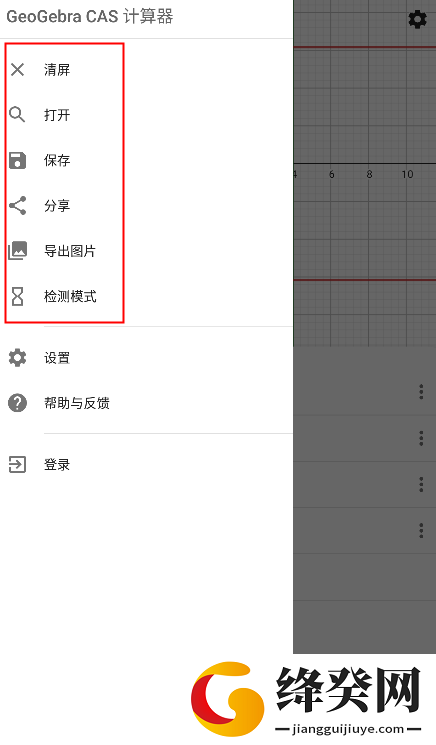Screen dimensions: 436x745
Task: Click the hourglass exam mode icon
Action: click(18, 296)
